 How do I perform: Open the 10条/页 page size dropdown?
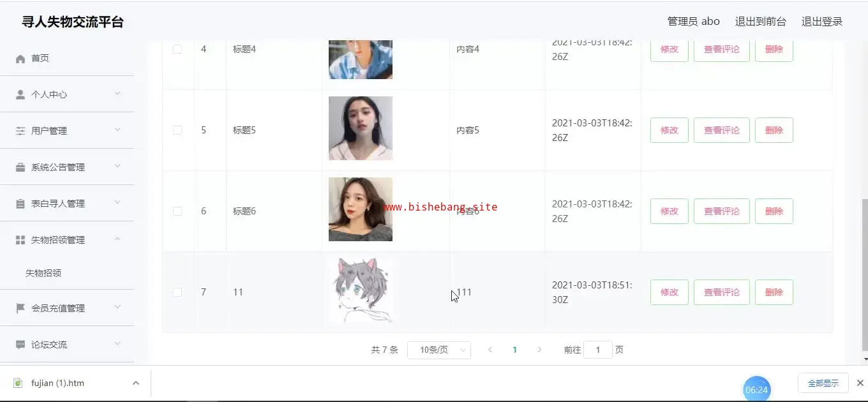[439, 350]
